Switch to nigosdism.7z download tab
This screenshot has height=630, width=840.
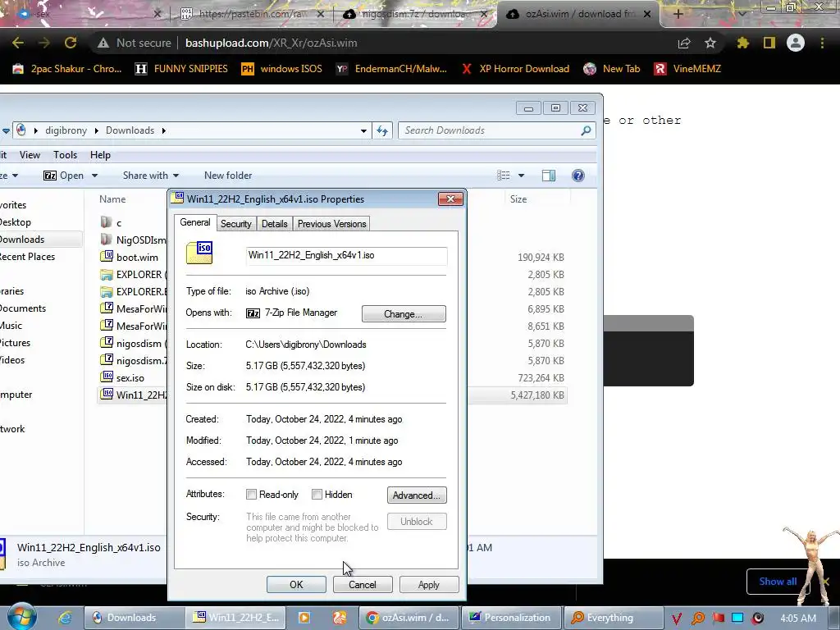tap(414, 14)
